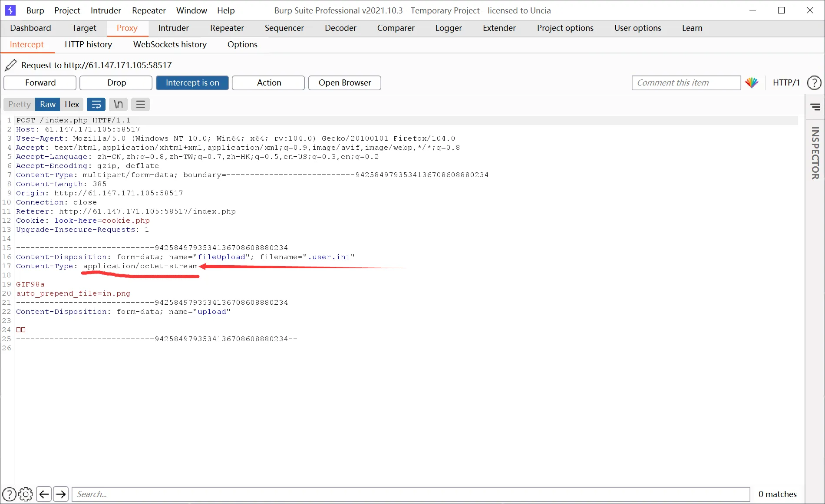
Task: Switch to the Target tab
Action: [84, 28]
